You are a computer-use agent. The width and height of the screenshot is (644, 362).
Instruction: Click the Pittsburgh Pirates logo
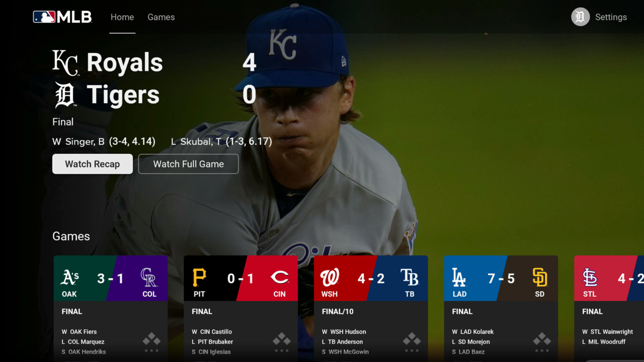[199, 277]
